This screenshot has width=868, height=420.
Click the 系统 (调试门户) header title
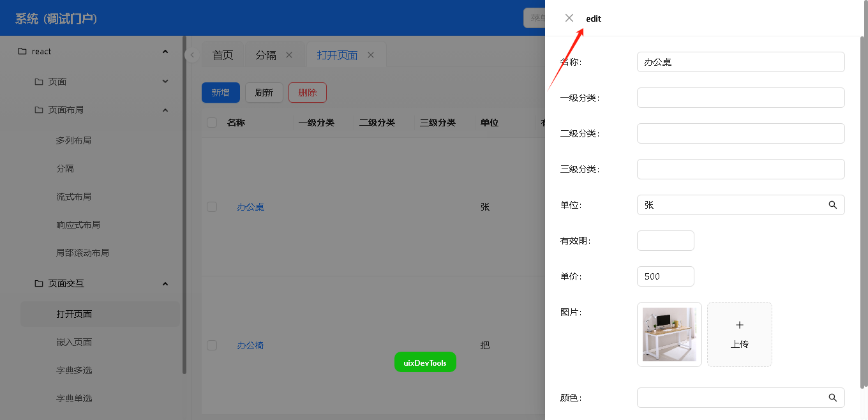[x=56, y=19]
